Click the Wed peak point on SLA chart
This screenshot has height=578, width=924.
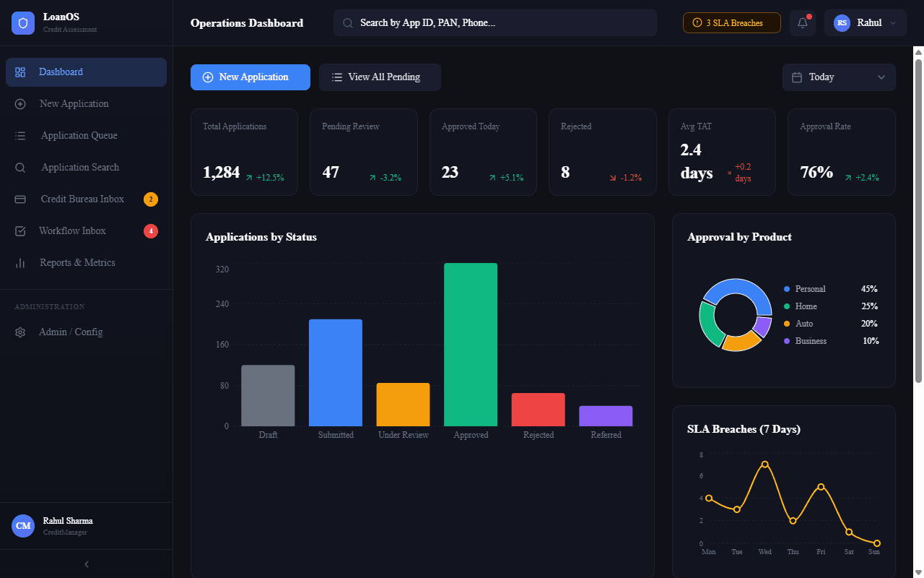tap(764, 465)
